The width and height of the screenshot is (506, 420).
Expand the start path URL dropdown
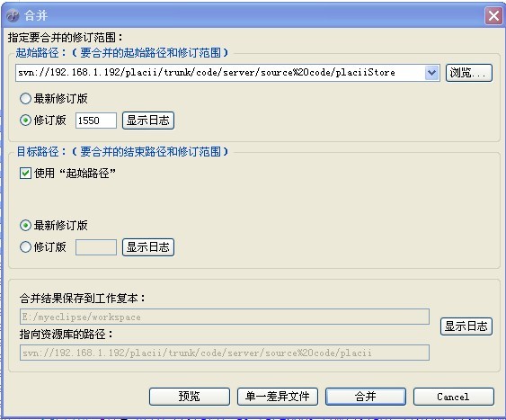pos(431,73)
